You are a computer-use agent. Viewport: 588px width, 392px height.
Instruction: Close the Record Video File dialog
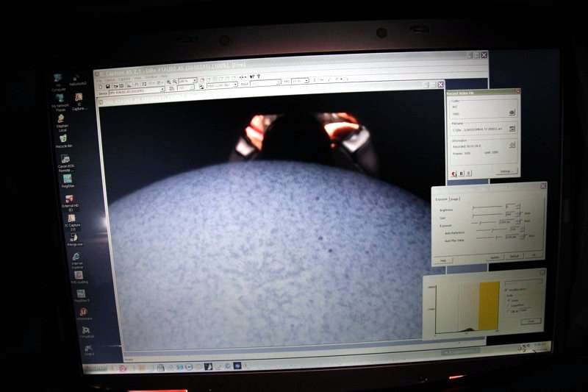pos(519,91)
